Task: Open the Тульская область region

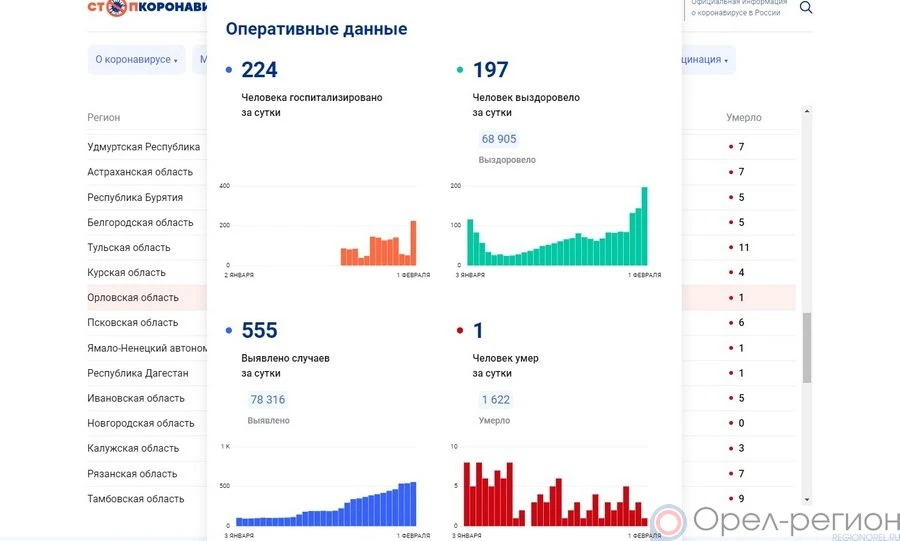Action: 129,248
